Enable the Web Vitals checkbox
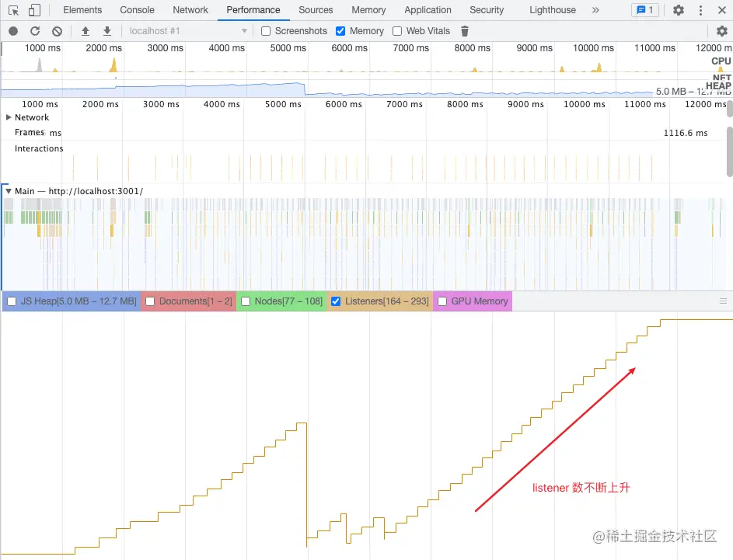This screenshot has height=560, width=733. click(x=397, y=31)
